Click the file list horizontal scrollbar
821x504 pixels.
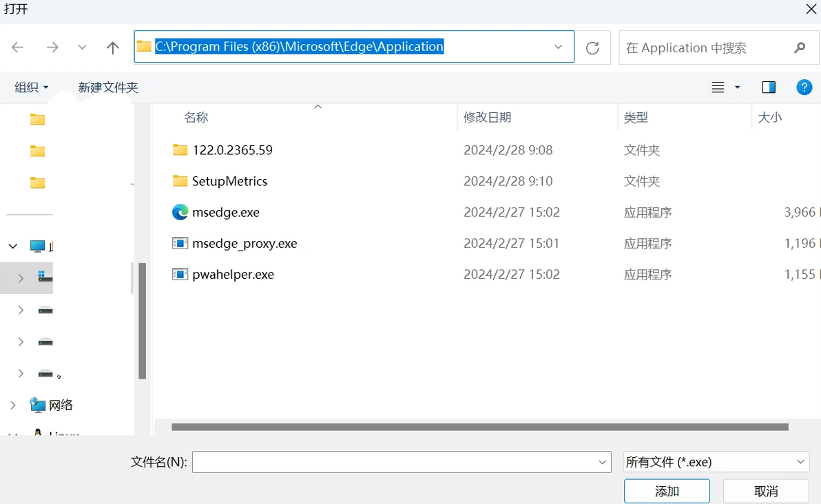(x=479, y=427)
